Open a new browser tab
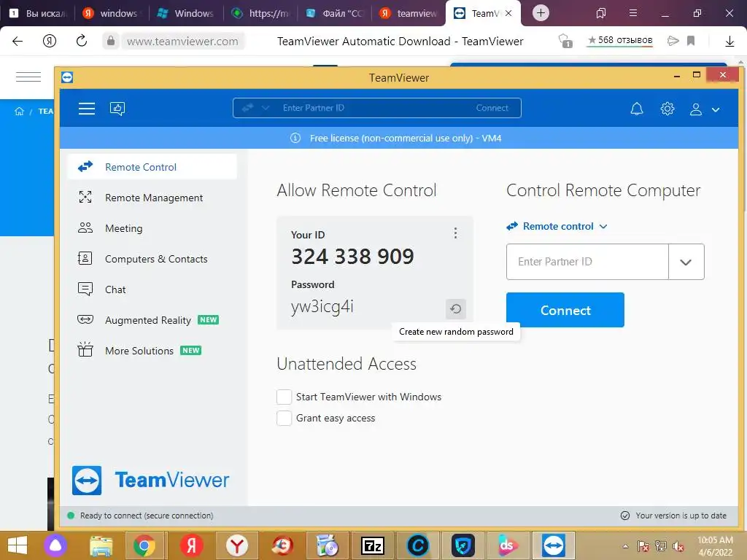 pyautogui.click(x=541, y=13)
